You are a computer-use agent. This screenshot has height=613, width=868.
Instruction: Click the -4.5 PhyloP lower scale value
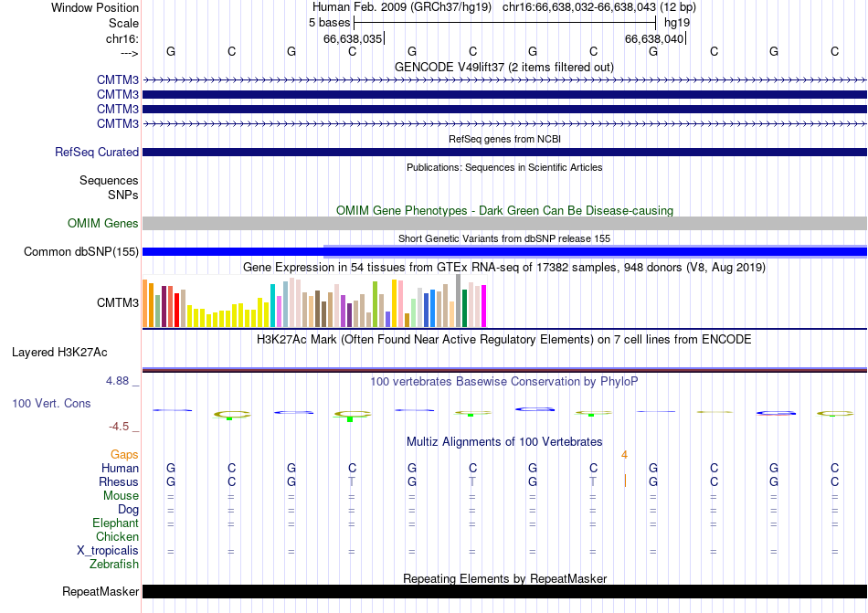point(119,427)
